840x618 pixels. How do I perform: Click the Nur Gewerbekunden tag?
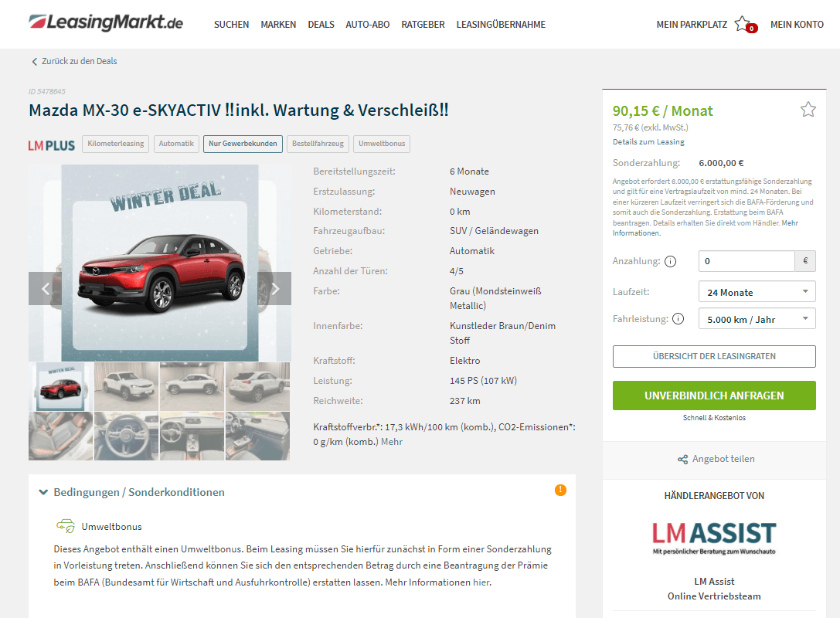(243, 144)
